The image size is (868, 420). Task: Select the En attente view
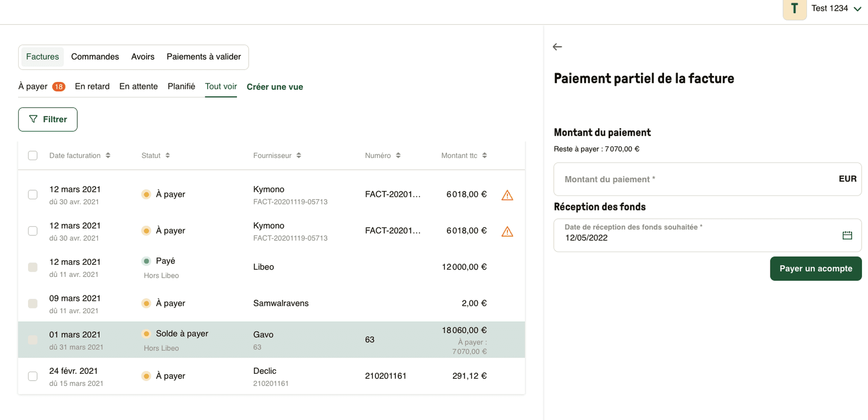coord(138,86)
